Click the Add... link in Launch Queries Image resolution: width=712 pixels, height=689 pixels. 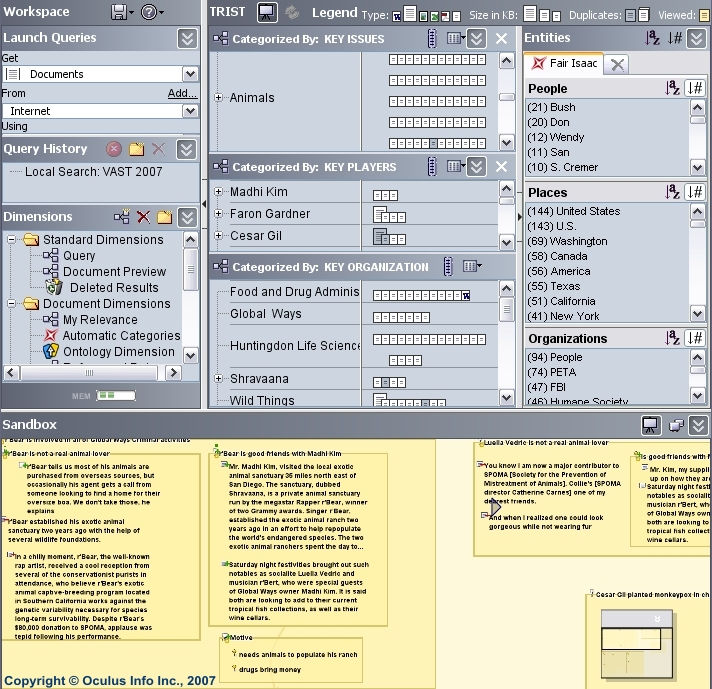(x=182, y=93)
